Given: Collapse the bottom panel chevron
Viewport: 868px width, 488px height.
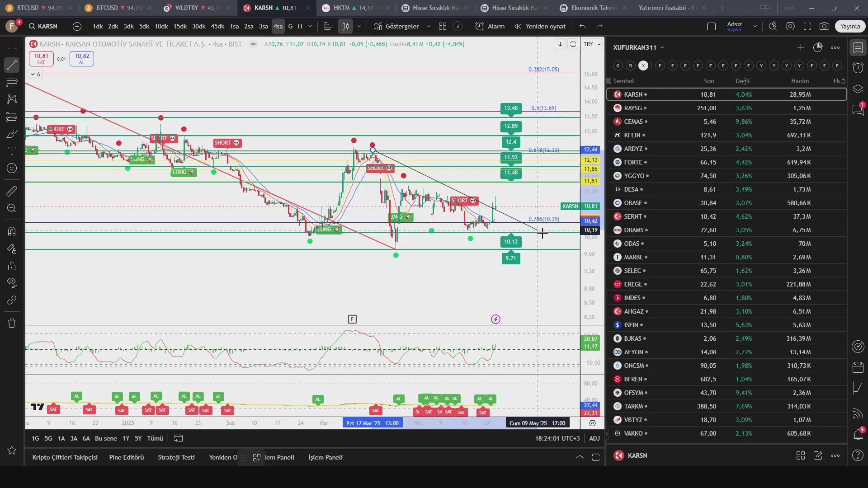Looking at the screenshot, I should pos(580,457).
